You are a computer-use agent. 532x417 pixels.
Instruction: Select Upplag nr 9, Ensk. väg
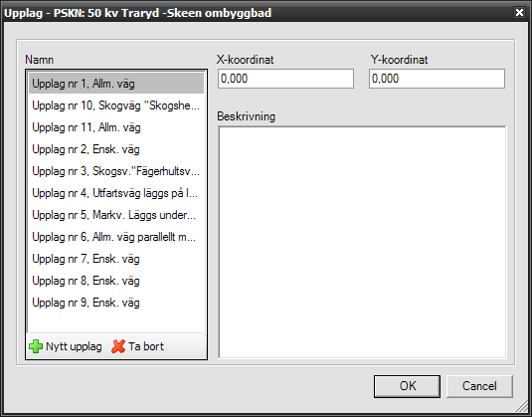coord(116,303)
